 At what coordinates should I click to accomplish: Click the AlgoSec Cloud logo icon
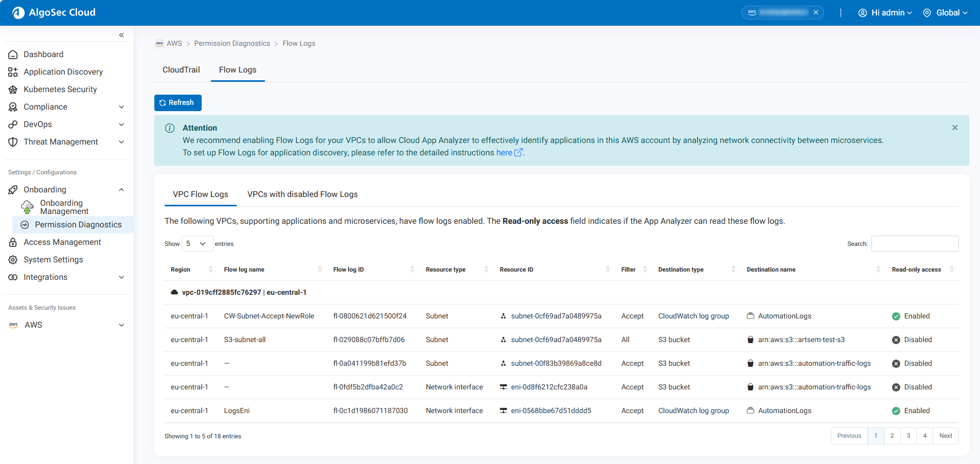click(x=18, y=12)
